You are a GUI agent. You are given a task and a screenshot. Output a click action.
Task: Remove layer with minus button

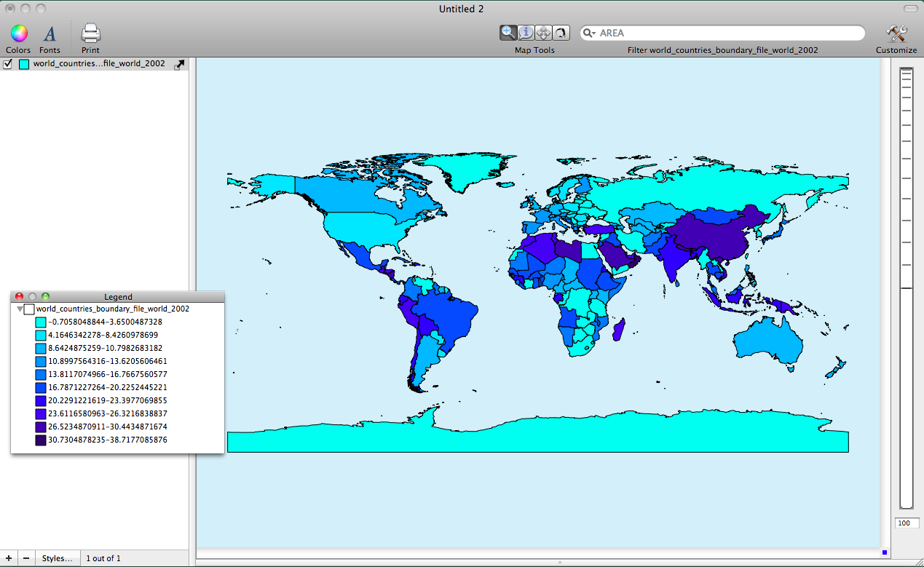click(x=26, y=558)
